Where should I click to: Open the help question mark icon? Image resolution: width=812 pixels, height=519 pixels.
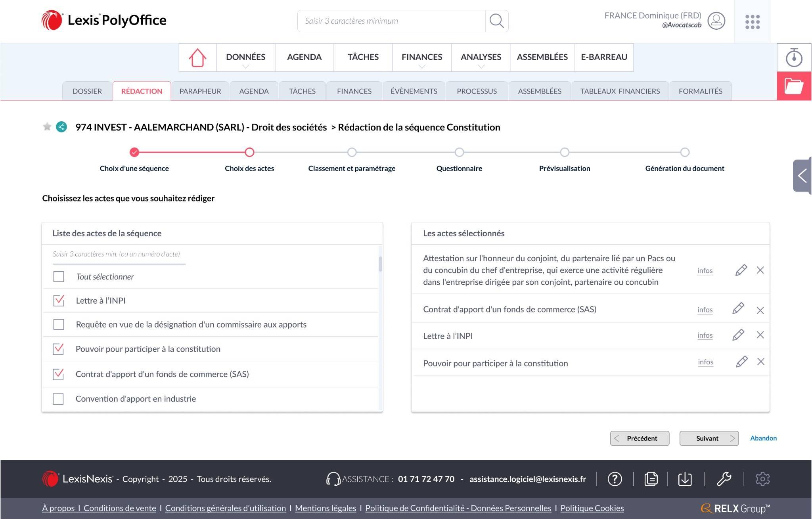point(615,479)
